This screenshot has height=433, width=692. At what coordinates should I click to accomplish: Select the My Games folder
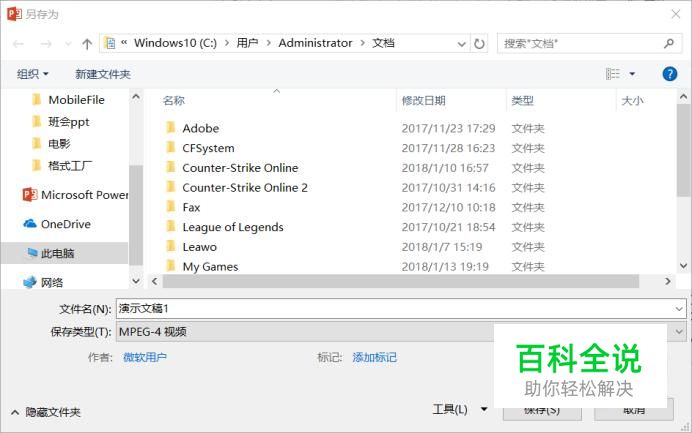click(210, 267)
